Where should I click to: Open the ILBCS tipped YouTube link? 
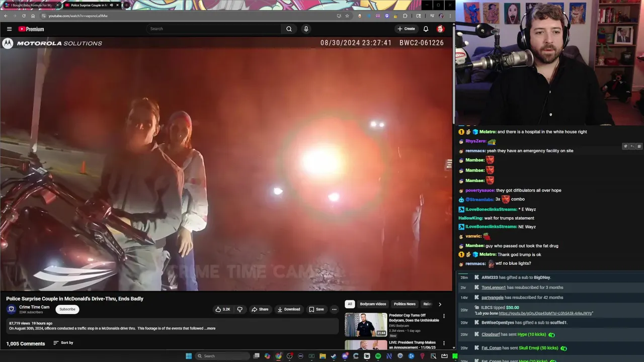[x=545, y=313]
